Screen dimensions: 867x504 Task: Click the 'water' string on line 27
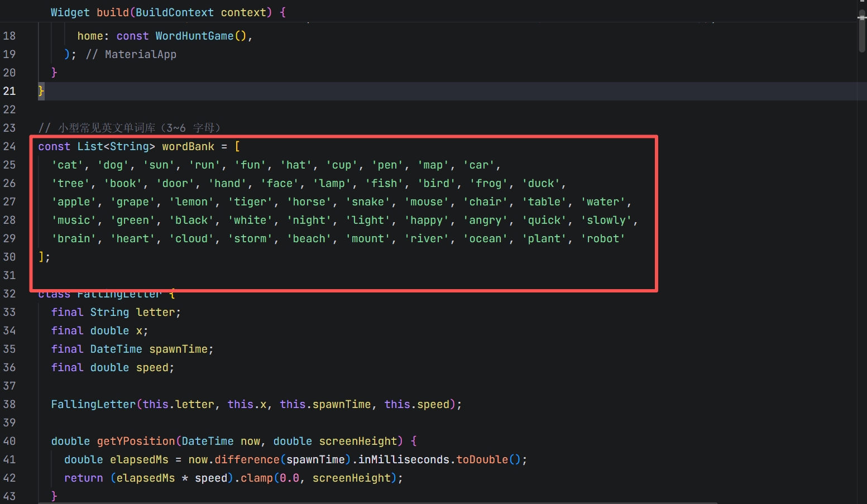coord(603,201)
